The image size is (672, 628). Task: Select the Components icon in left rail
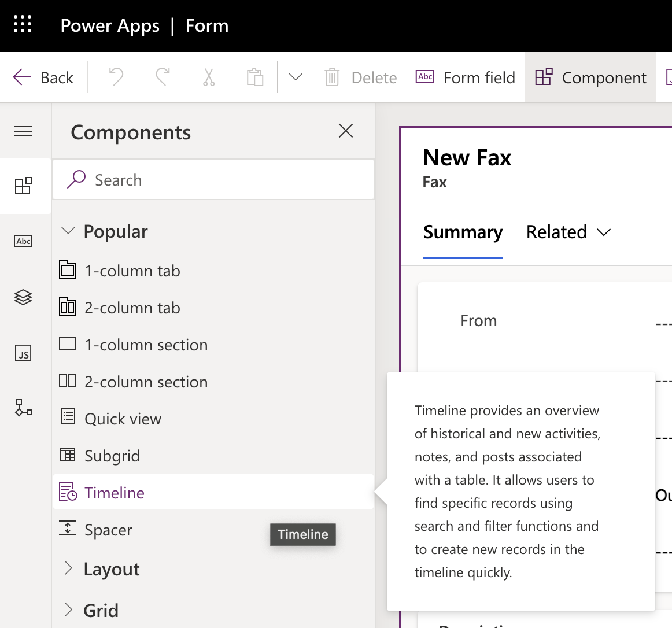pyautogui.click(x=23, y=186)
